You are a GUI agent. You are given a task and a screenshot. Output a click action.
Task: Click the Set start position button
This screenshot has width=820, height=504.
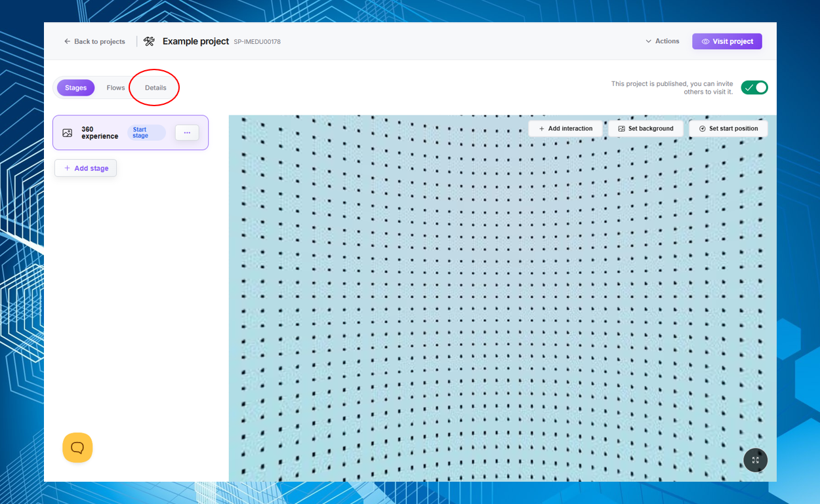click(728, 128)
